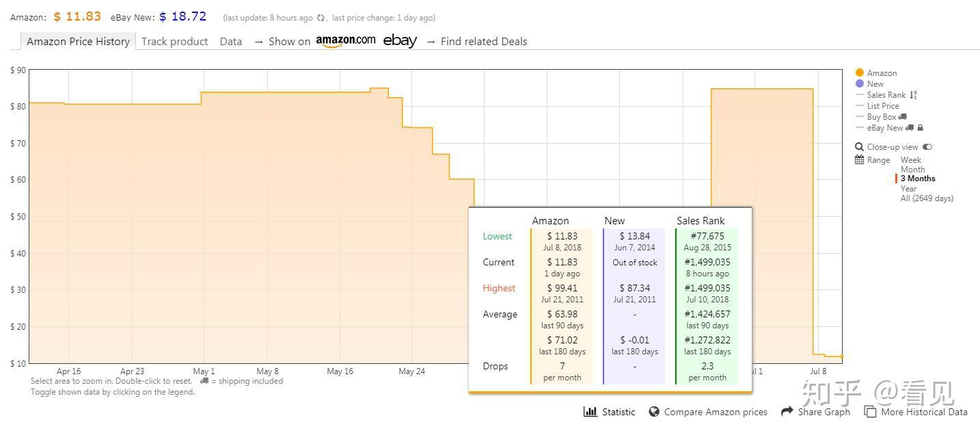The width and height of the screenshot is (980, 433).
Task: Click the lowest Sales Rank #77,675
Action: tap(707, 236)
